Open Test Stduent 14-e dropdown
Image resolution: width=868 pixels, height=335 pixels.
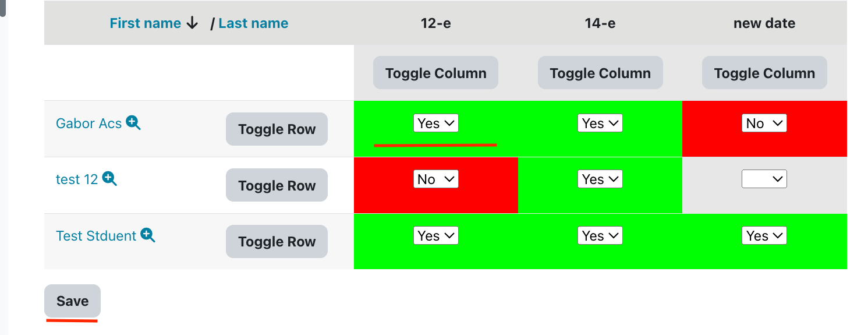coord(600,235)
